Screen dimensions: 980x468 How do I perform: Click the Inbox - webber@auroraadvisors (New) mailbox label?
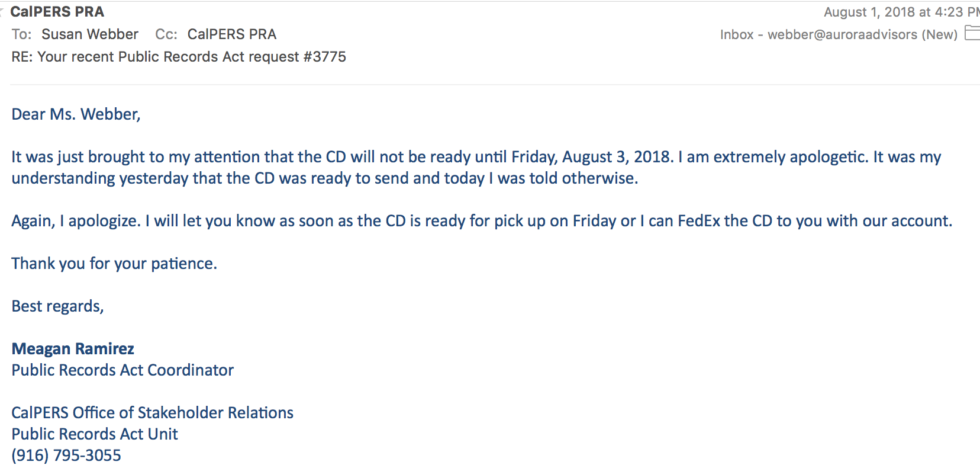(839, 34)
